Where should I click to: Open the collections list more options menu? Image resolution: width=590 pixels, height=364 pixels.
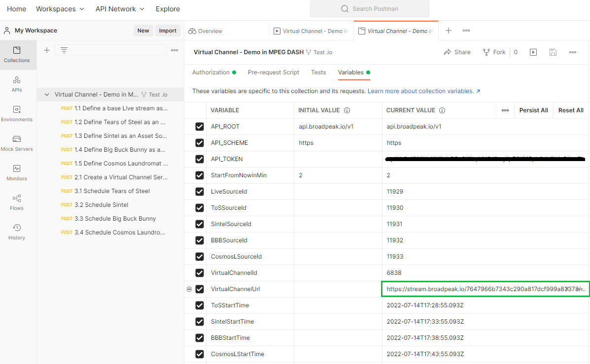click(174, 50)
